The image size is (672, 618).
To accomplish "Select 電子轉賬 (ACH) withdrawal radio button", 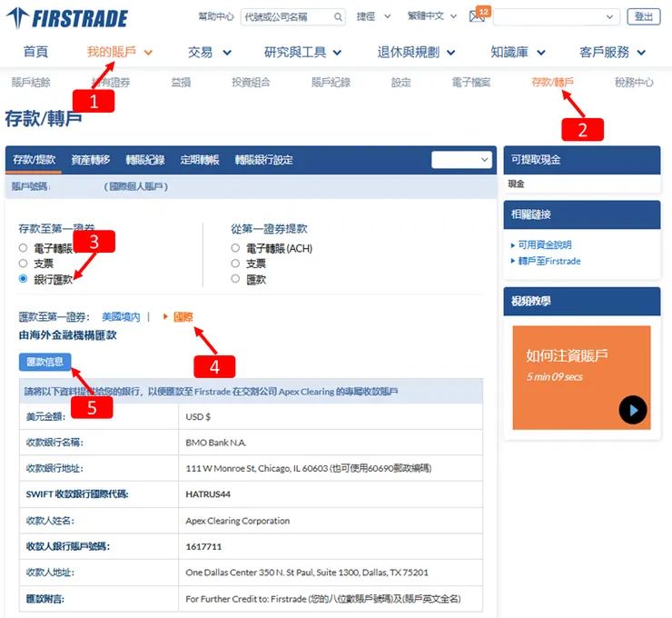I will click(x=235, y=248).
